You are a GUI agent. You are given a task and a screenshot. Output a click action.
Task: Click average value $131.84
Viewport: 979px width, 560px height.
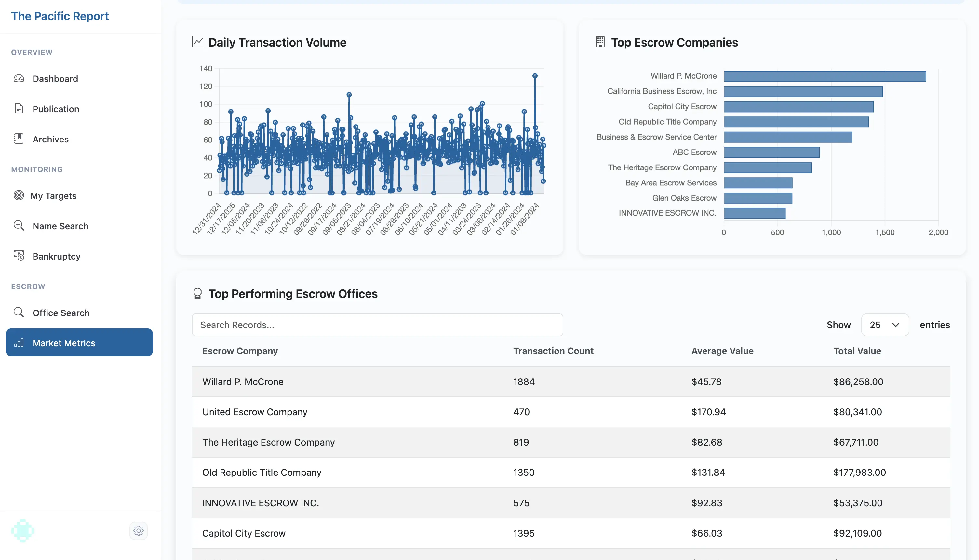(708, 472)
